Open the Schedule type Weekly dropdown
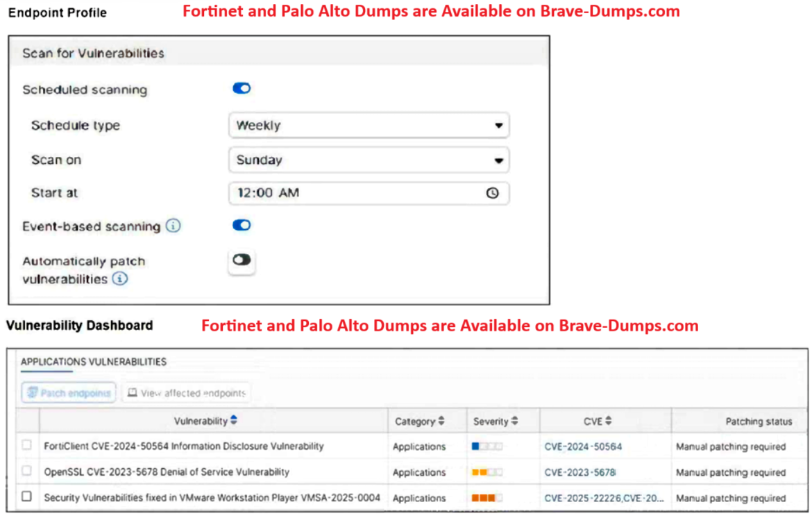Image resolution: width=812 pixels, height=516 pixels. [x=369, y=126]
